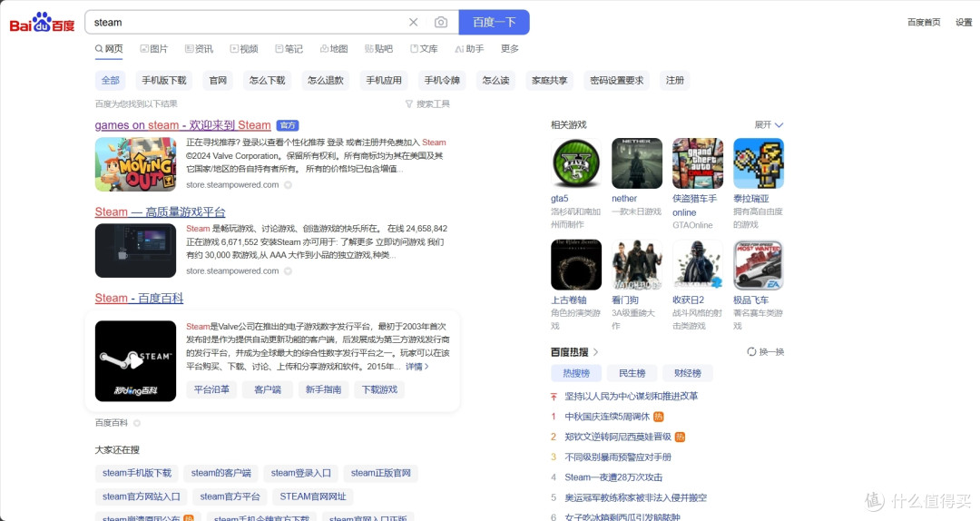980x521 pixels.
Task: Expand 详情 in the 百科 summary
Action: tap(416, 367)
